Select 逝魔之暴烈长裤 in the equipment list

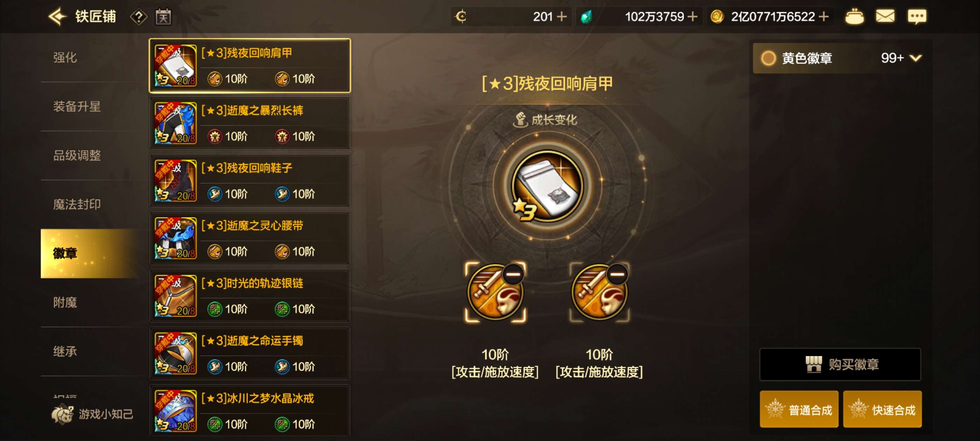click(250, 123)
